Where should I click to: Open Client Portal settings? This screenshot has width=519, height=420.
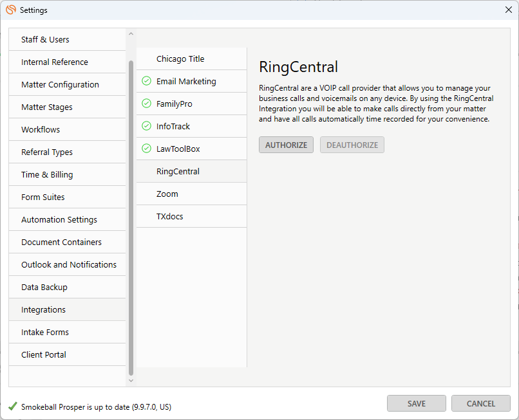pyautogui.click(x=67, y=354)
